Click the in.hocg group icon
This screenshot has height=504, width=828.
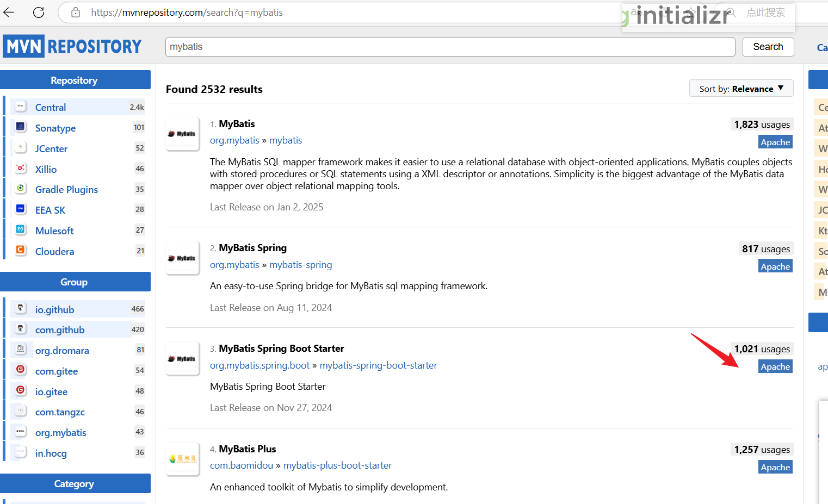(x=21, y=452)
